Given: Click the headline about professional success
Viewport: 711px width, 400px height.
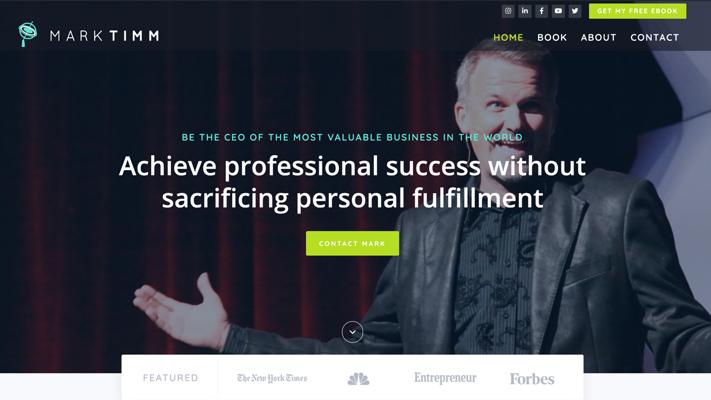Looking at the screenshot, I should [352, 182].
